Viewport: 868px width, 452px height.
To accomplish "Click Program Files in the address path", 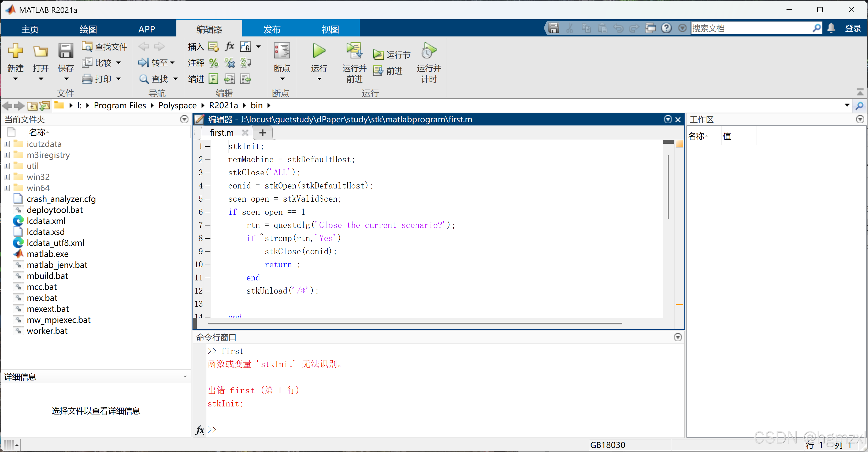I will [x=120, y=106].
